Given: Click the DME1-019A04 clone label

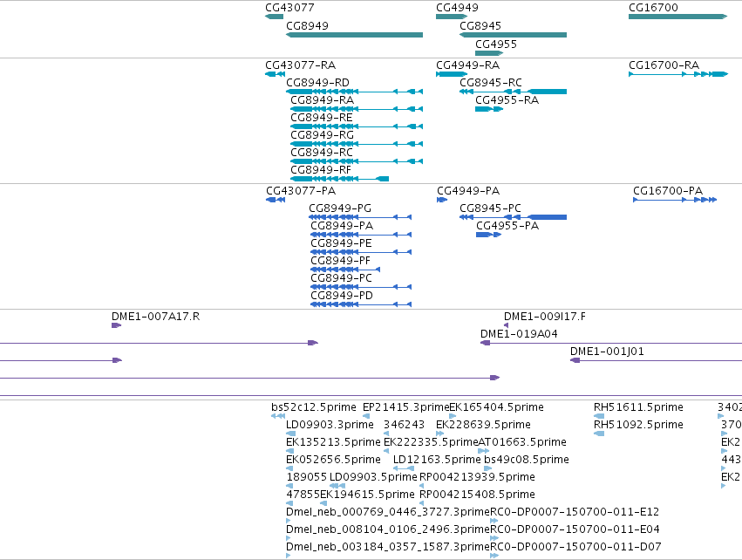Looking at the screenshot, I should click(519, 334).
